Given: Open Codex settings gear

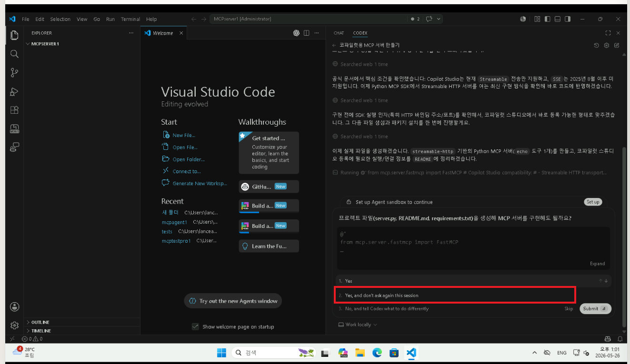Looking at the screenshot, I should tap(607, 45).
